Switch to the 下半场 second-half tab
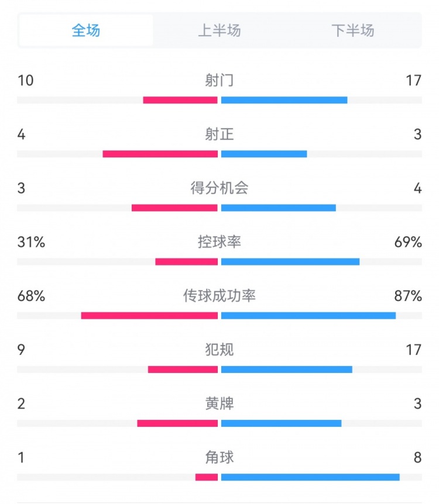Image resolution: width=439 pixels, height=504 pixels. tap(352, 30)
